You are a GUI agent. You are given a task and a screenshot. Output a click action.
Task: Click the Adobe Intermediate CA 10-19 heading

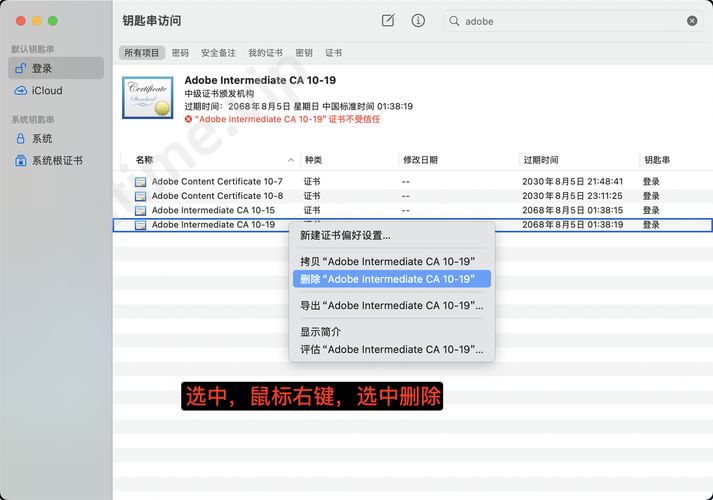click(260, 80)
